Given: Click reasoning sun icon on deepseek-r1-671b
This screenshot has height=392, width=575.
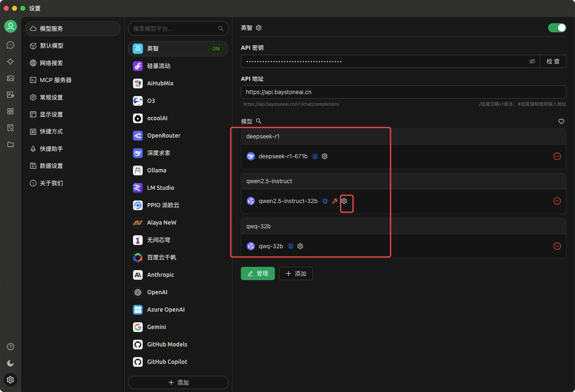Looking at the screenshot, I should tap(315, 156).
